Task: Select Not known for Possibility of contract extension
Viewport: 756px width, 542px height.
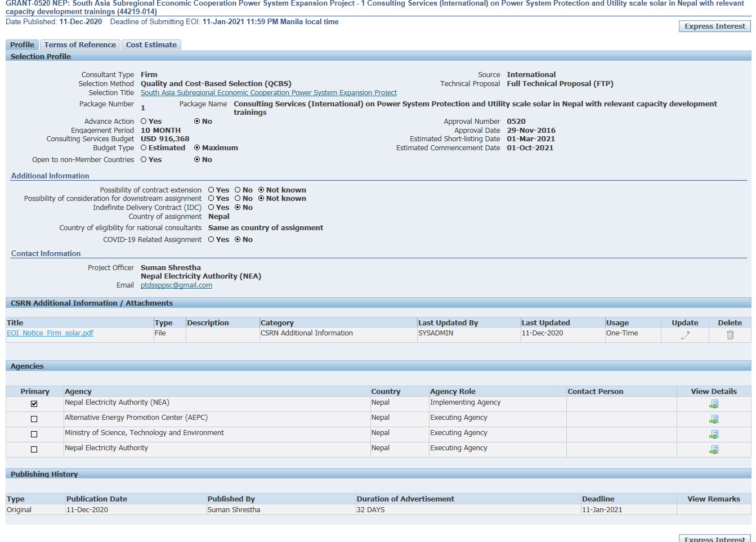Action: pyautogui.click(x=261, y=190)
